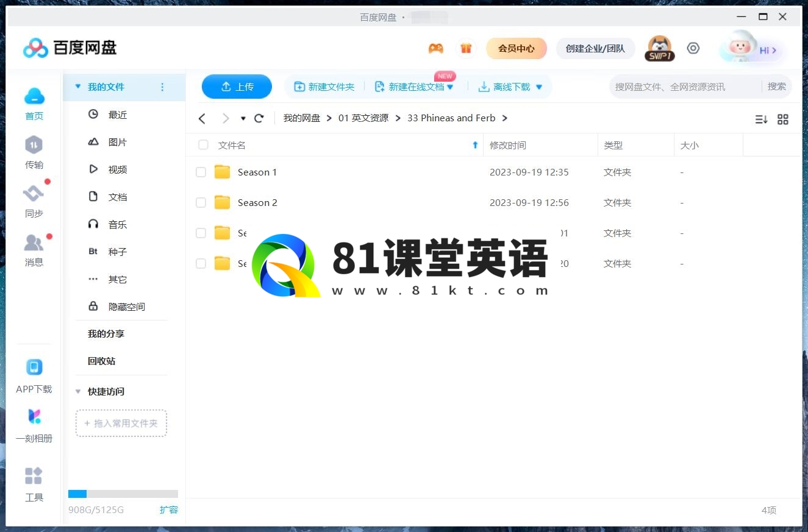
Task: Open the 首页 home section
Action: (34, 104)
